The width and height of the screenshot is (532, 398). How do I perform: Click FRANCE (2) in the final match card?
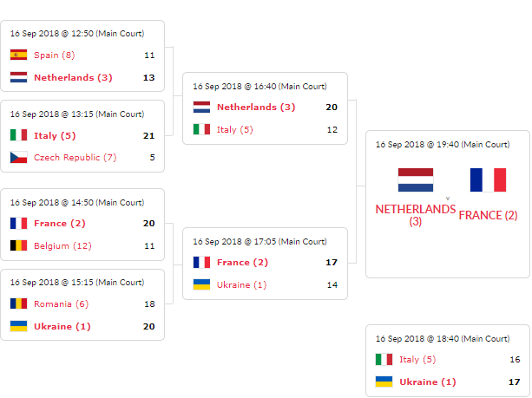(x=487, y=215)
